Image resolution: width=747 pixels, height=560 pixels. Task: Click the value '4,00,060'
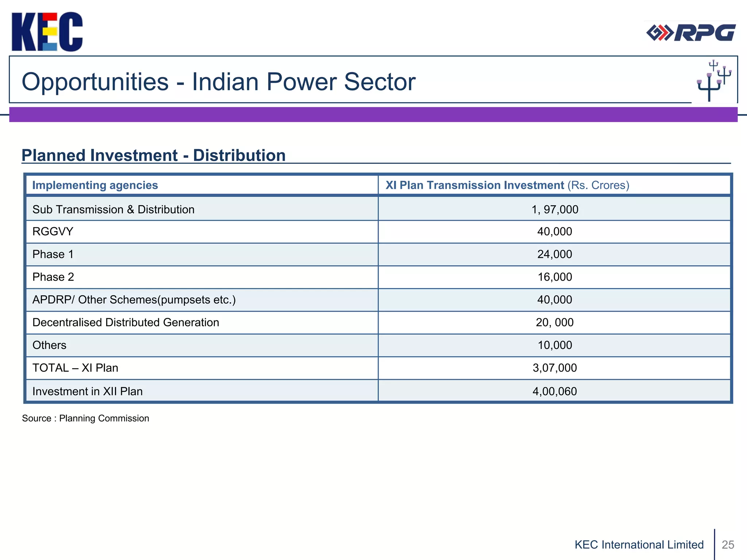555,392
